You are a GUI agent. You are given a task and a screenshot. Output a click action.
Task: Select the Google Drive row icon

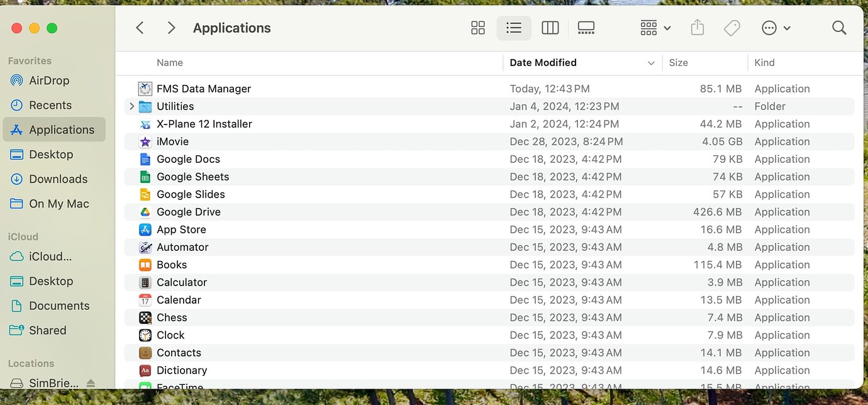145,212
